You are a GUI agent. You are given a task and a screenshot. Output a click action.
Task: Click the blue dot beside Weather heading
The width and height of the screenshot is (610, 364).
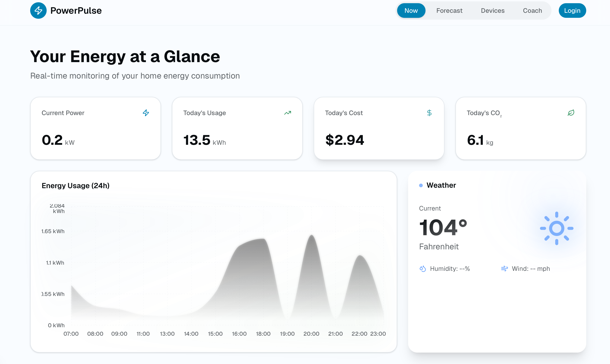pyautogui.click(x=421, y=185)
